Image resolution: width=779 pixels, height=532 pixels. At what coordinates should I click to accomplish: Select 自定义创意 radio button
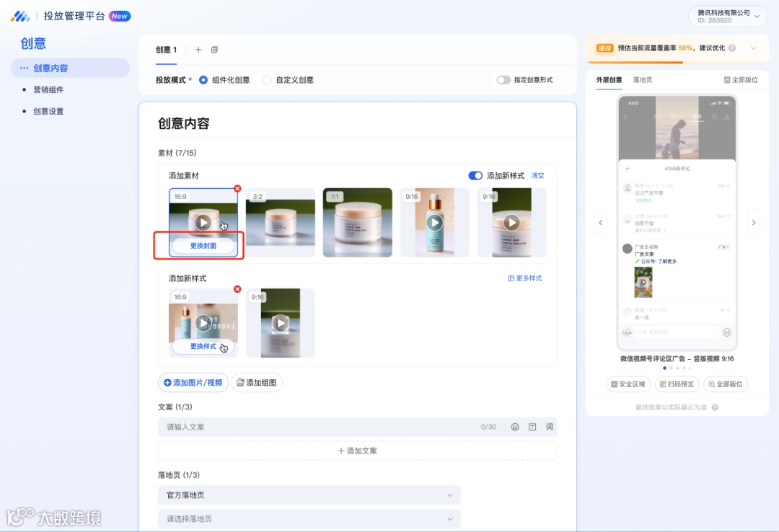[x=268, y=80]
